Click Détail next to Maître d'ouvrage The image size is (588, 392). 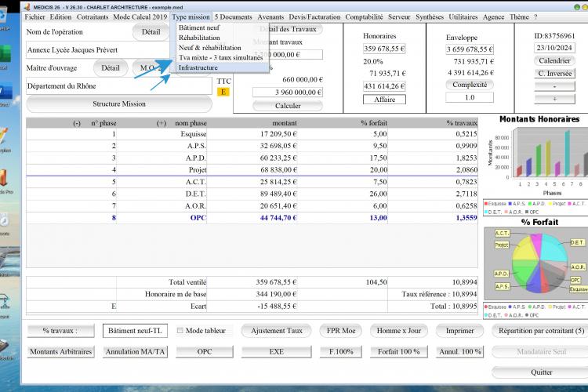click(111, 68)
